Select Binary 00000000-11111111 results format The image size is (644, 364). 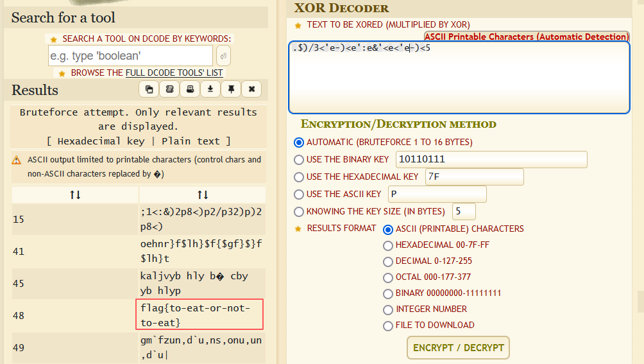pyautogui.click(x=387, y=293)
